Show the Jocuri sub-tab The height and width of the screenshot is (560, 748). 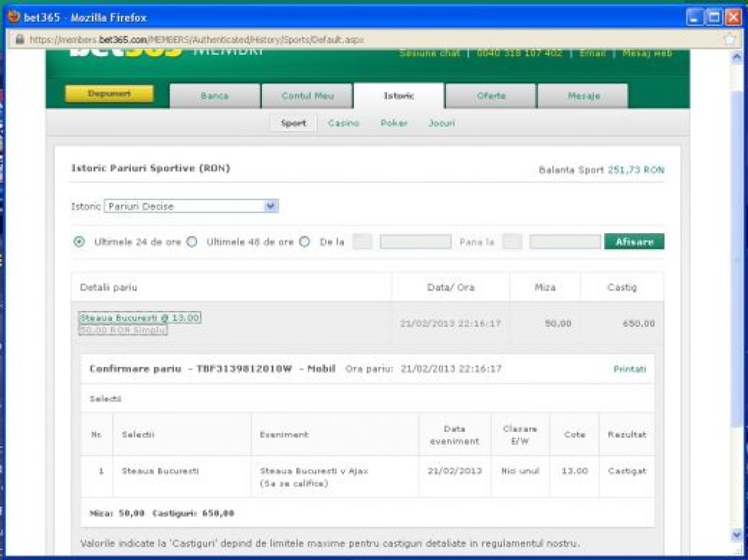[442, 123]
